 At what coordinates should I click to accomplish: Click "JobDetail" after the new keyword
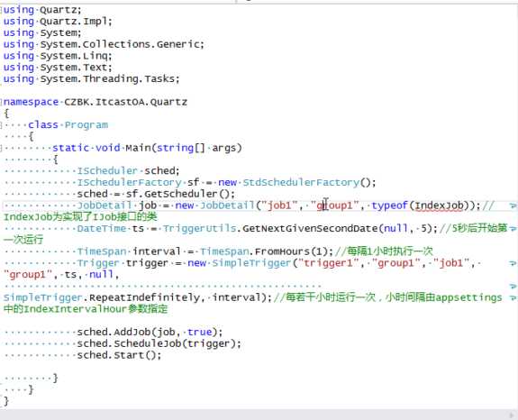(227, 205)
